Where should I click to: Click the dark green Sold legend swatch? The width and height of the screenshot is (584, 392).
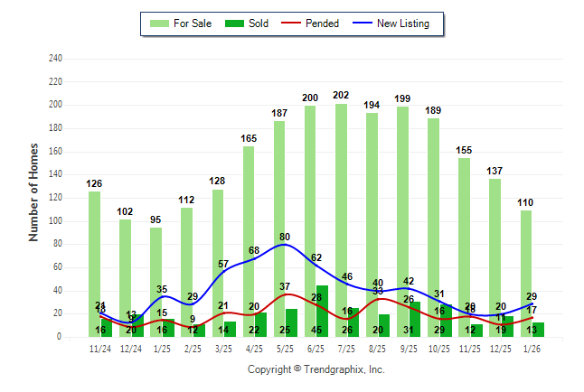231,23
